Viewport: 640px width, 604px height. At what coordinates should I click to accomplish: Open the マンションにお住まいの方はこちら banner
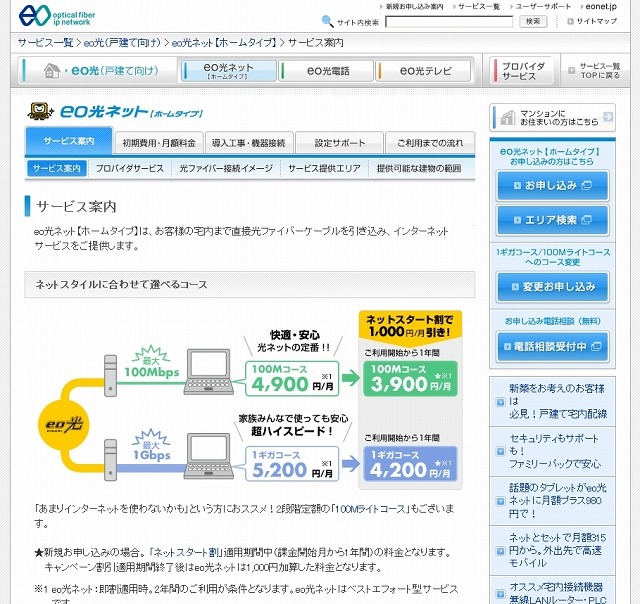[552, 117]
